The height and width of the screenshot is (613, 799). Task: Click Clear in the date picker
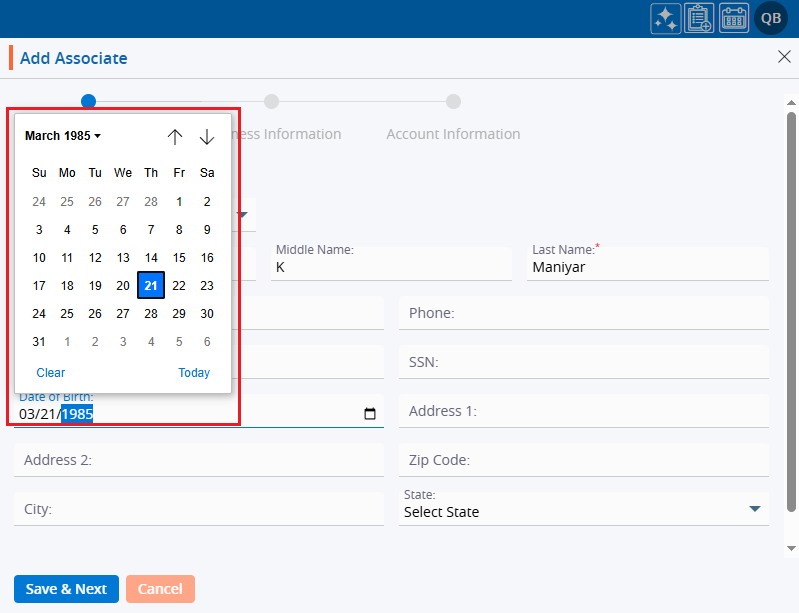(51, 373)
